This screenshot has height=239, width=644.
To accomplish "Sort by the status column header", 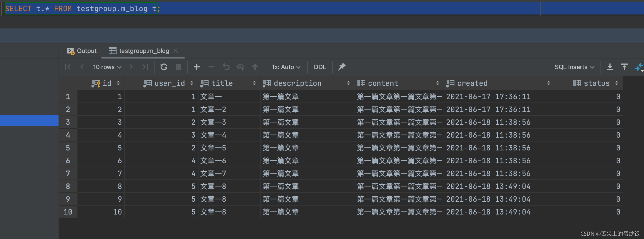I will [x=589, y=83].
